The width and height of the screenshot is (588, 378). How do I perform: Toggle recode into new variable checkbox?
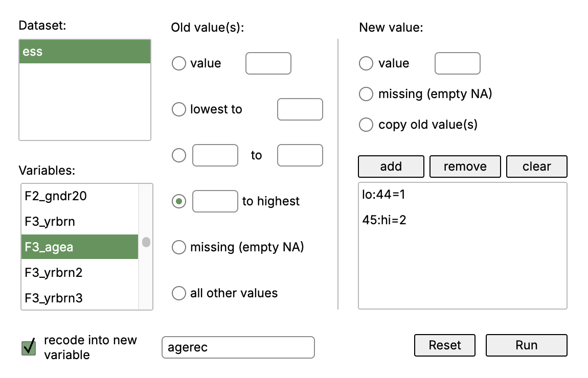[29, 347]
